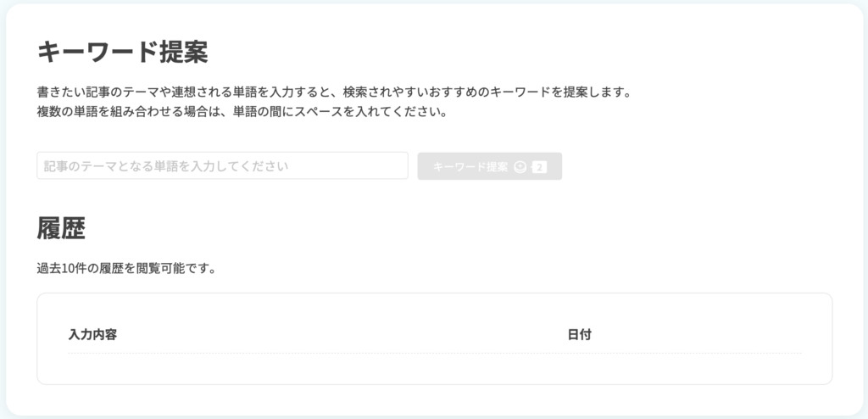Click the dotted divider under table headers
The width and height of the screenshot is (868, 419).
[x=435, y=353]
